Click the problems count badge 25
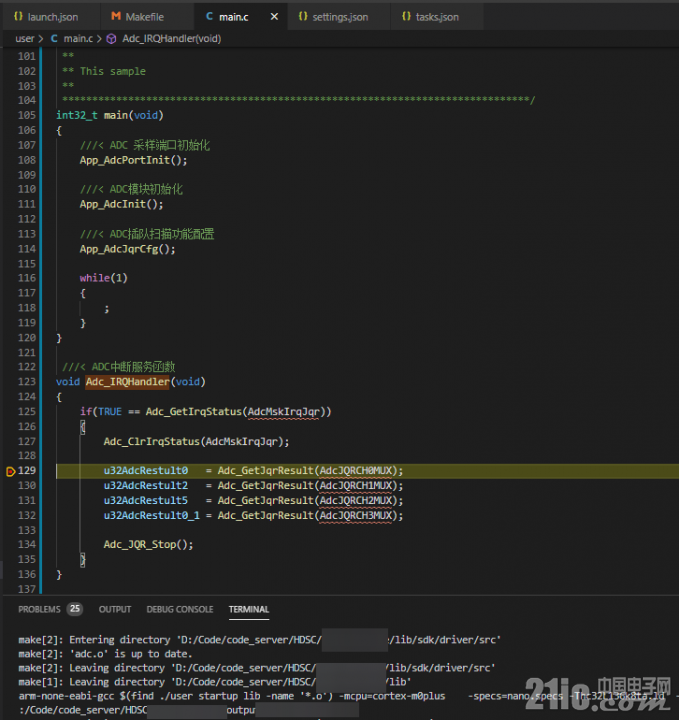The height and width of the screenshot is (720, 679). (75, 609)
